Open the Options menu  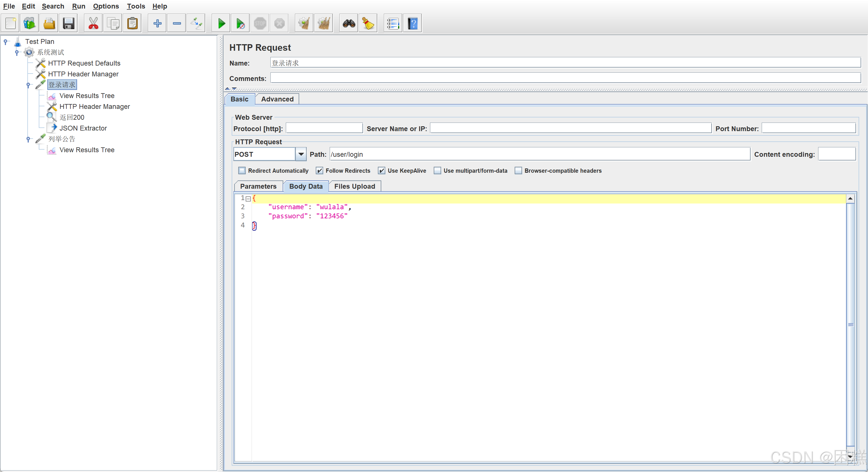coord(106,6)
